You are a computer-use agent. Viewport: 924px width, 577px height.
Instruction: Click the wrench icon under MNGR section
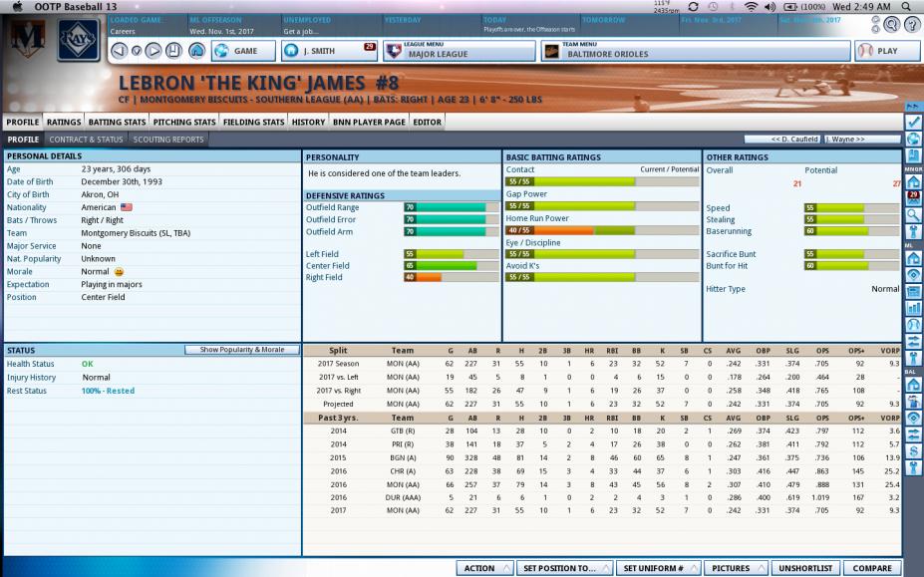point(913,231)
